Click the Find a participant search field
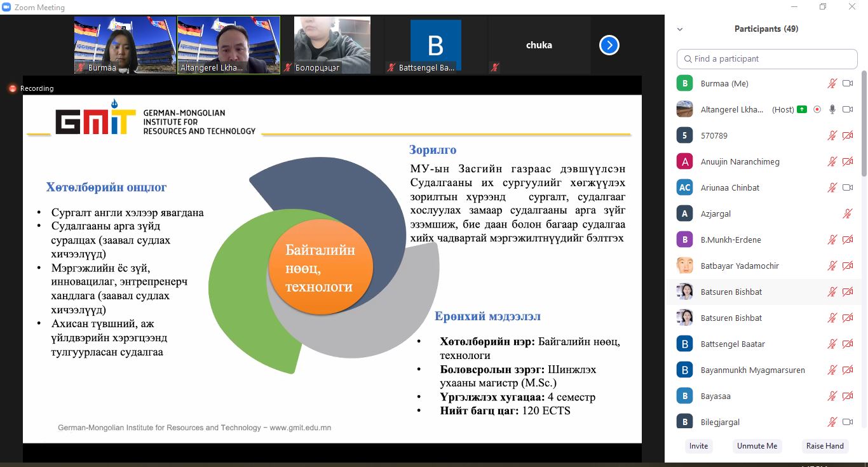Image resolution: width=868 pixels, height=467 pixels. point(767,59)
